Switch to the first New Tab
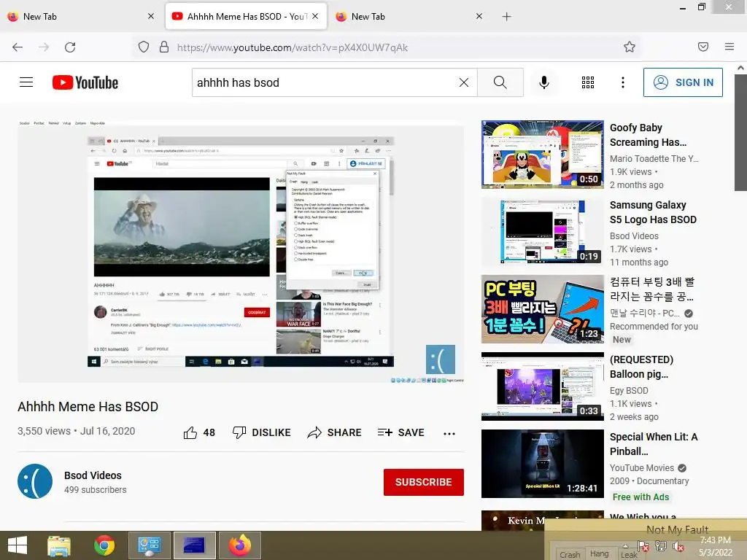The image size is (747, 560). [x=81, y=17]
